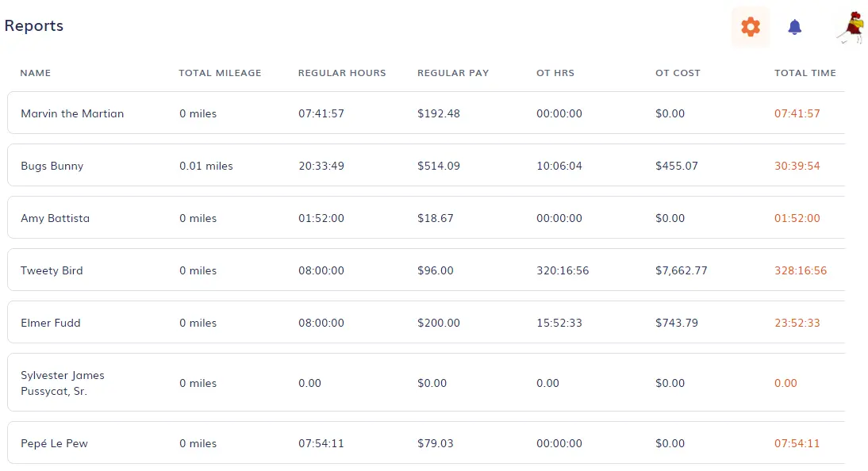Open Pepé Le Pew's total time 07:54:11

pyautogui.click(x=797, y=443)
